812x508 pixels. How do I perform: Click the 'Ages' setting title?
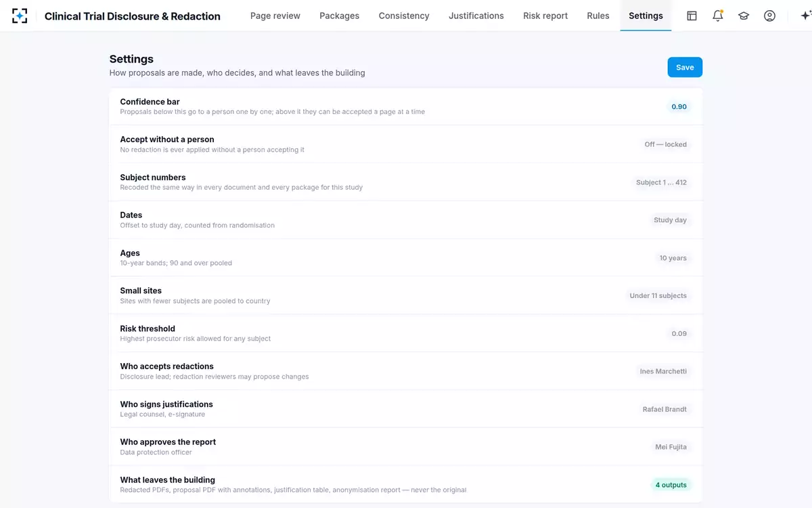130,253
